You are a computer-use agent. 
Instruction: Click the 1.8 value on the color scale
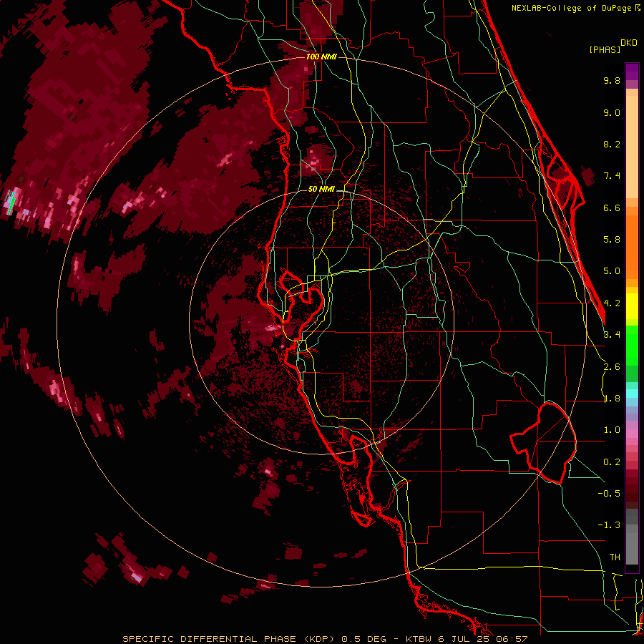click(612, 399)
